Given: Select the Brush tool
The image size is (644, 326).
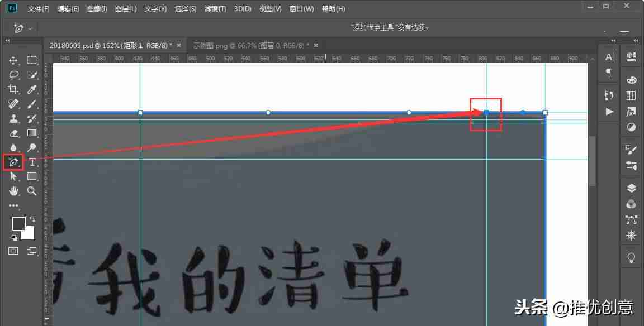Looking at the screenshot, I should click(32, 104).
